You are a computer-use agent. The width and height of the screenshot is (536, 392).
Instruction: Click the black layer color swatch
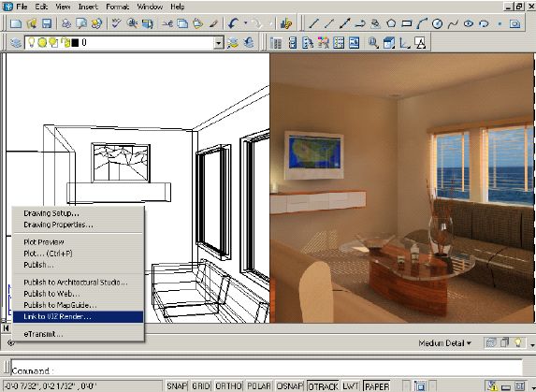pyautogui.click(x=75, y=43)
